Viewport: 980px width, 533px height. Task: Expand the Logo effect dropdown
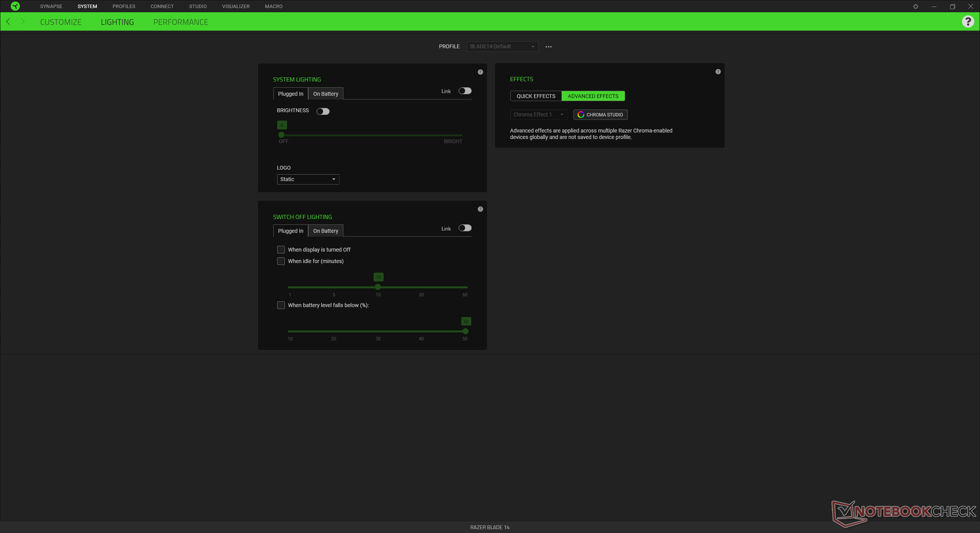click(308, 179)
